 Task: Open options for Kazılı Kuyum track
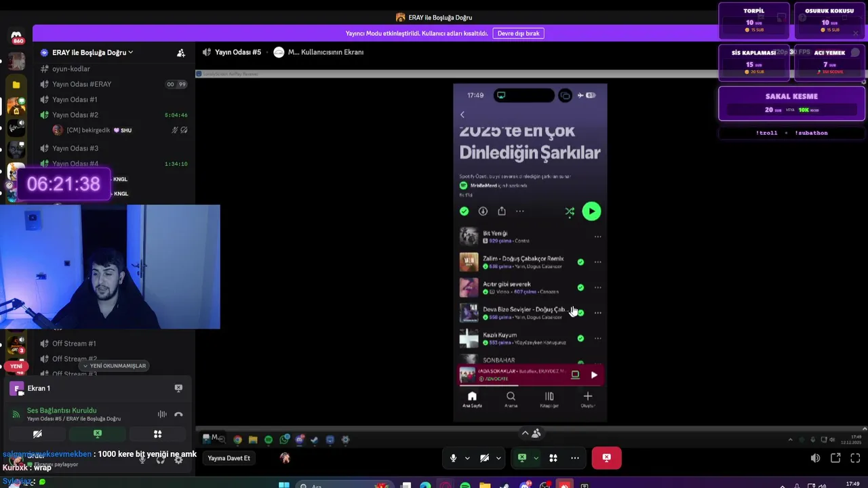(x=597, y=338)
